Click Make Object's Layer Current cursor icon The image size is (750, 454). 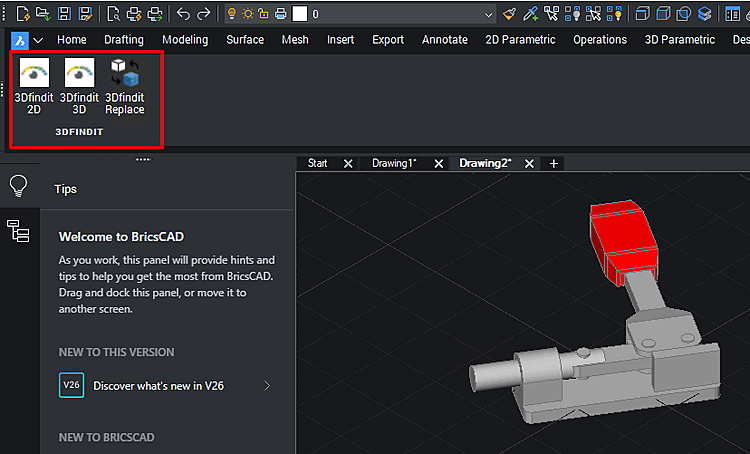(x=551, y=14)
